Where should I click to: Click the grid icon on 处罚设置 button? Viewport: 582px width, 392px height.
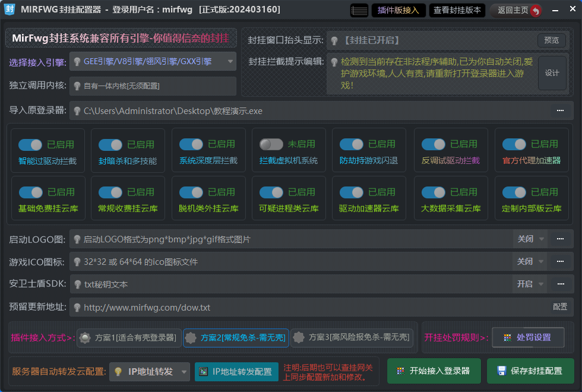point(507,337)
